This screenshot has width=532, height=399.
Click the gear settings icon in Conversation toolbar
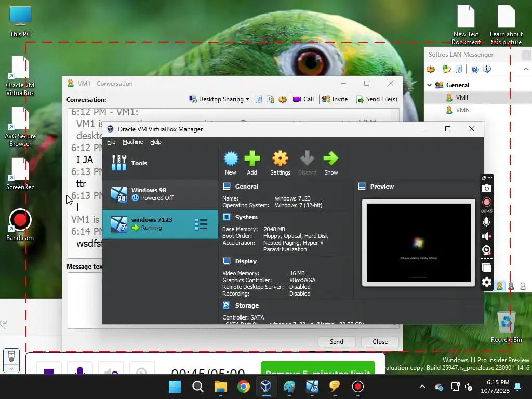[x=282, y=99]
